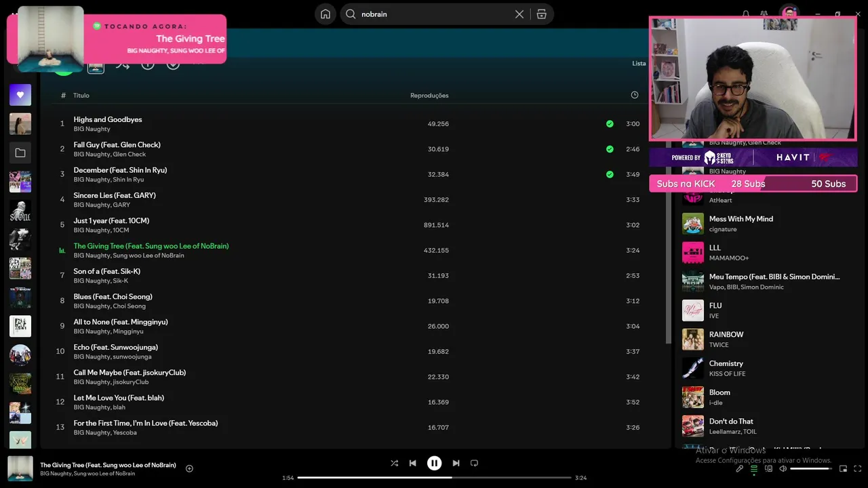Open artist Sik-K under Son of a
The width and height of the screenshot is (868, 488).
point(120,281)
